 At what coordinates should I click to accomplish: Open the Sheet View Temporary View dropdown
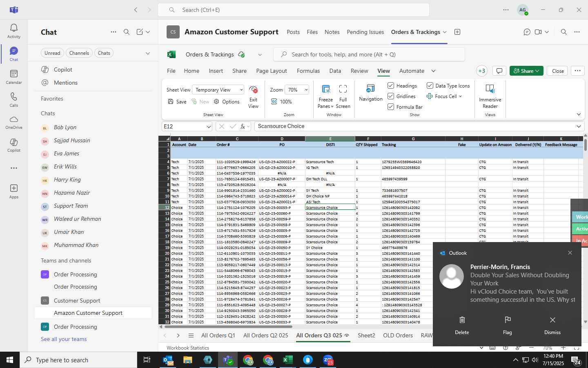[219, 90]
